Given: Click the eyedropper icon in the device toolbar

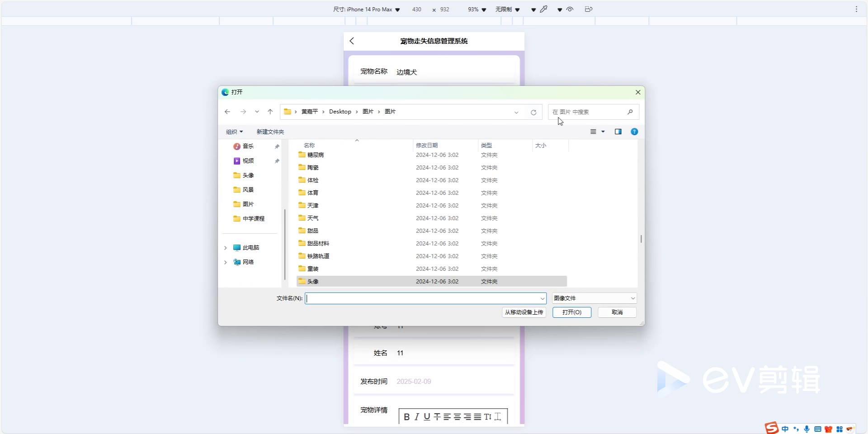Looking at the screenshot, I should 544,9.
